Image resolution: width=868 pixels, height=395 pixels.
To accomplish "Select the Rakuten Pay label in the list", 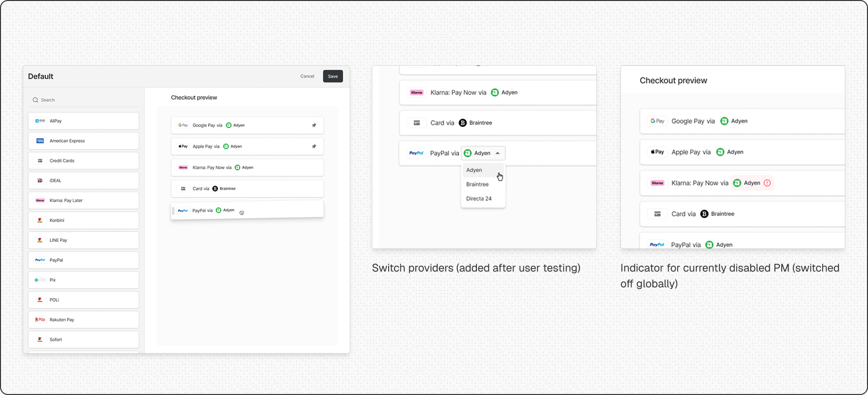I will [62, 319].
